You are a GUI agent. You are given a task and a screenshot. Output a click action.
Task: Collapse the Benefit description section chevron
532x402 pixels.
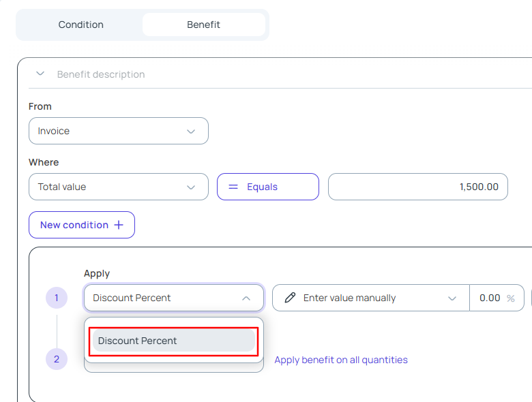40,74
